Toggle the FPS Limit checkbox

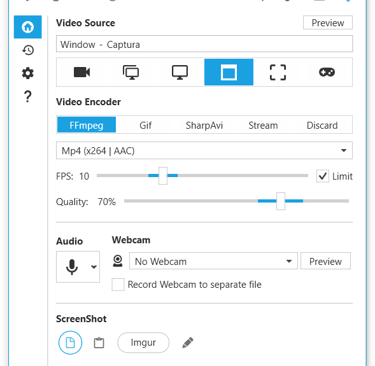coord(322,176)
